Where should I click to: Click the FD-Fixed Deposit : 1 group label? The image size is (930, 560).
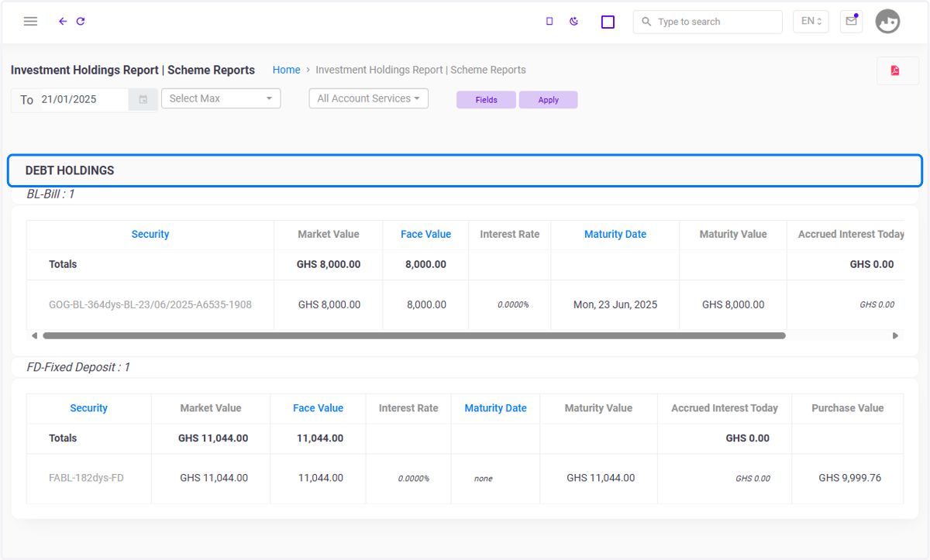click(78, 367)
